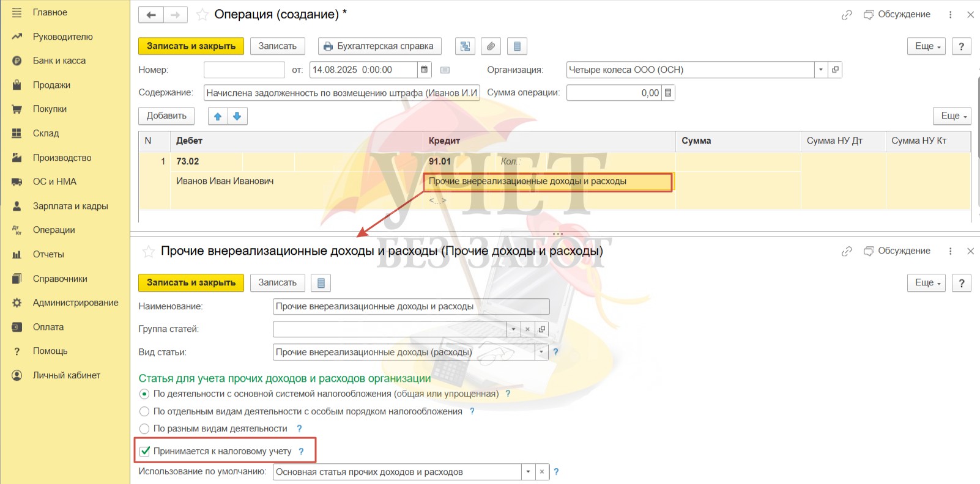This screenshot has height=484, width=980.
Task: Click the Номер input field
Action: pos(244,70)
